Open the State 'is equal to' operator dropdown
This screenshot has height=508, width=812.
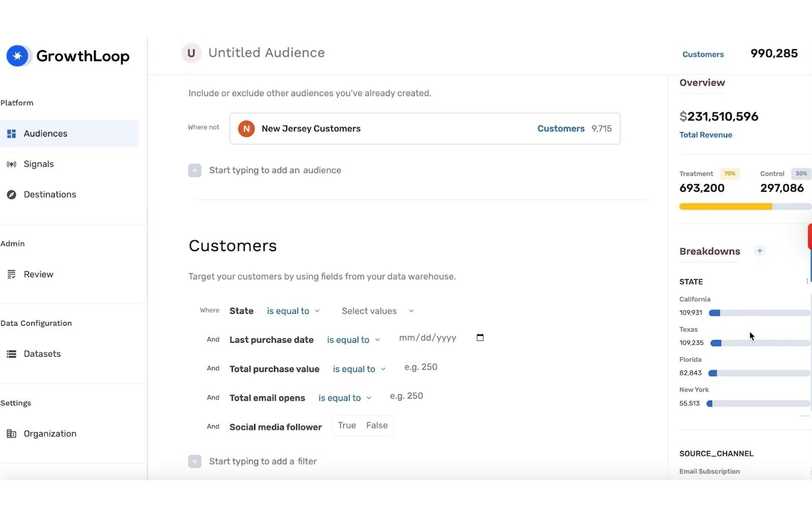[x=293, y=310]
